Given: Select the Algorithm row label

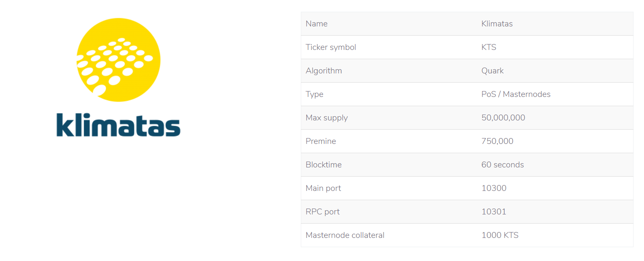Looking at the screenshot, I should pos(324,71).
